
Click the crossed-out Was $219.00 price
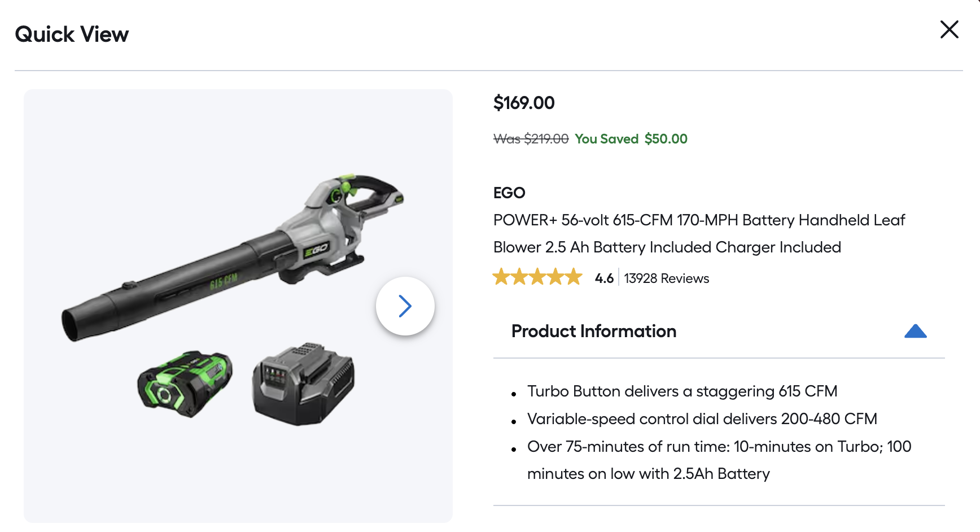(531, 139)
